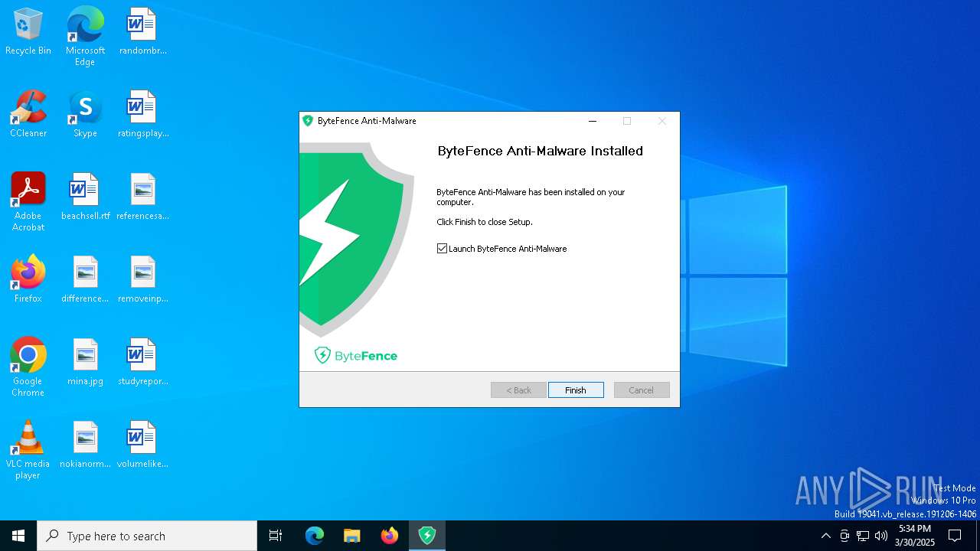Image resolution: width=980 pixels, height=551 pixels.
Task: Select the randombr... Word document icon
Action: point(142,31)
